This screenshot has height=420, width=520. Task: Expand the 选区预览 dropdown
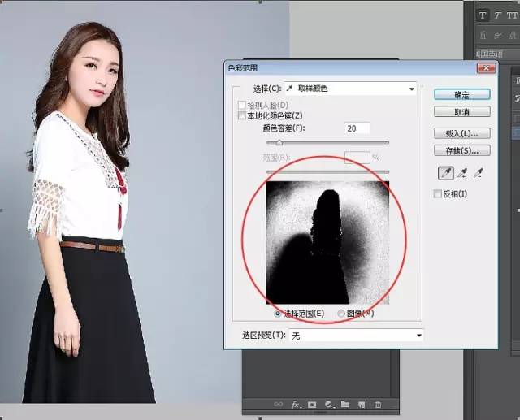356,335
